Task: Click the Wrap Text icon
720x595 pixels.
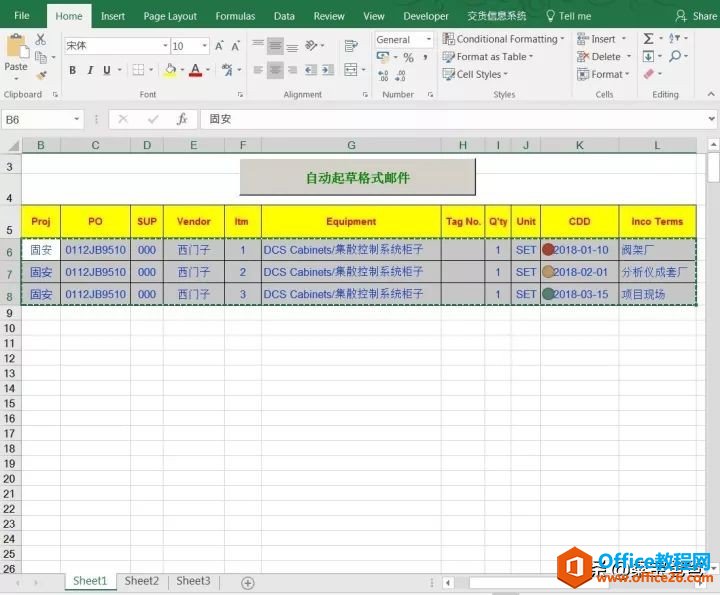Action: 351,45
